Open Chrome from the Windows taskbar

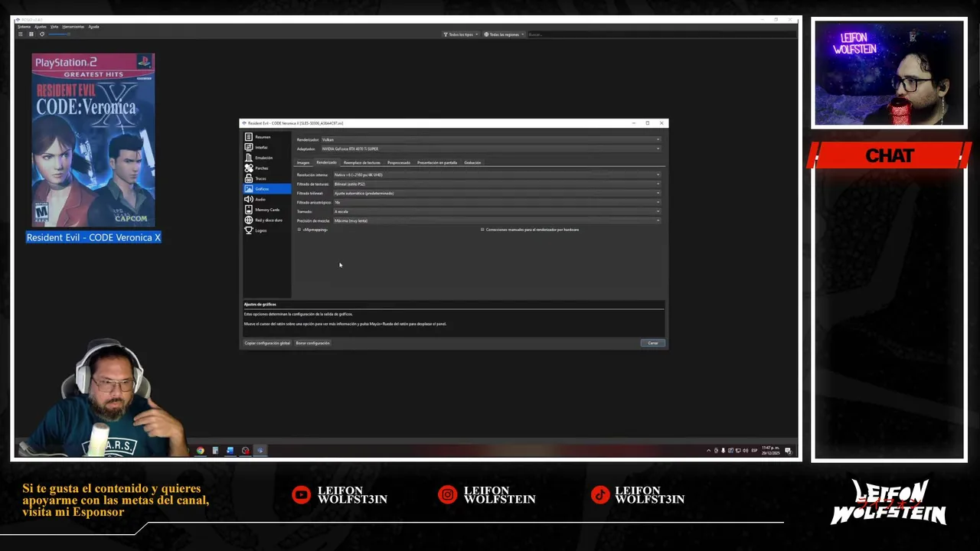click(x=201, y=450)
